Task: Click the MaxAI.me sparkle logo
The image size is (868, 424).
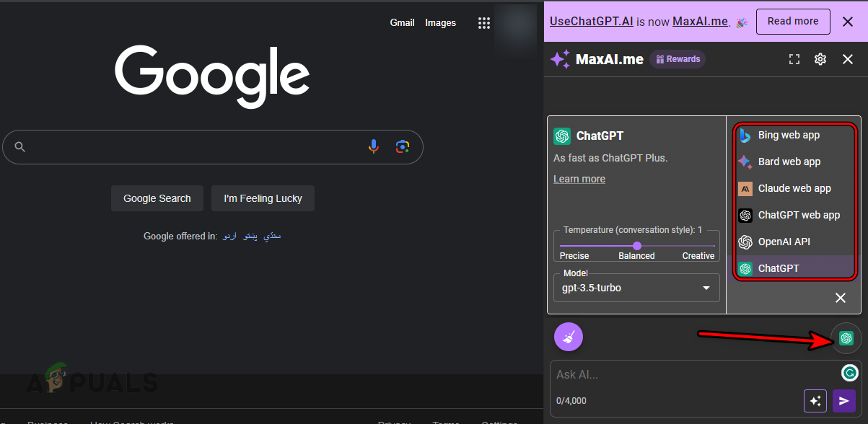Action: 561,59
